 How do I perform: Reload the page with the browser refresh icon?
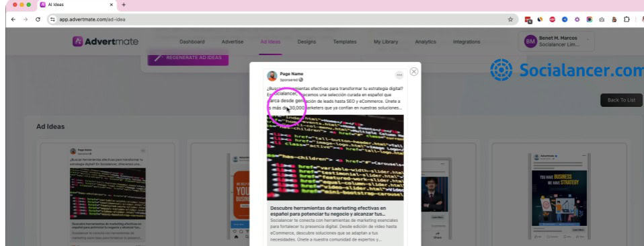point(38,19)
